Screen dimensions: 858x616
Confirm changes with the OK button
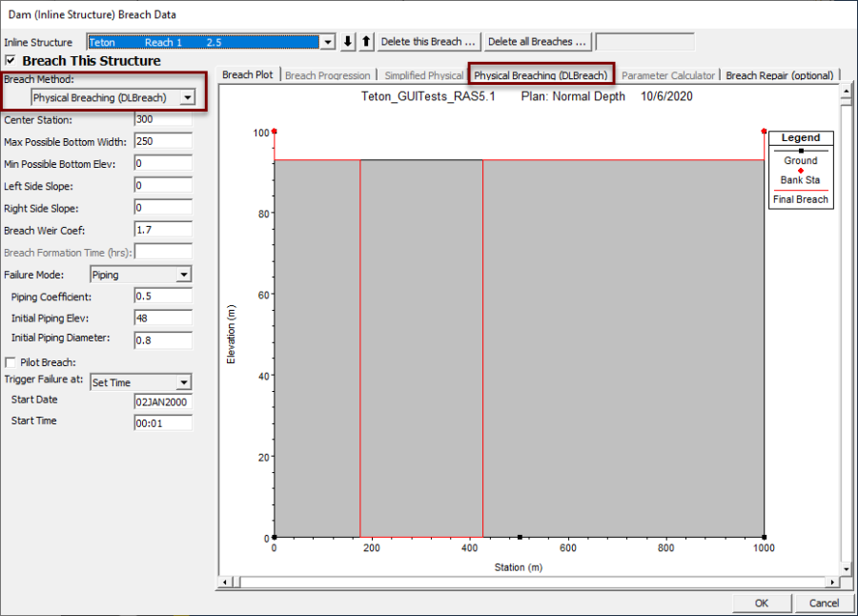click(x=760, y=603)
